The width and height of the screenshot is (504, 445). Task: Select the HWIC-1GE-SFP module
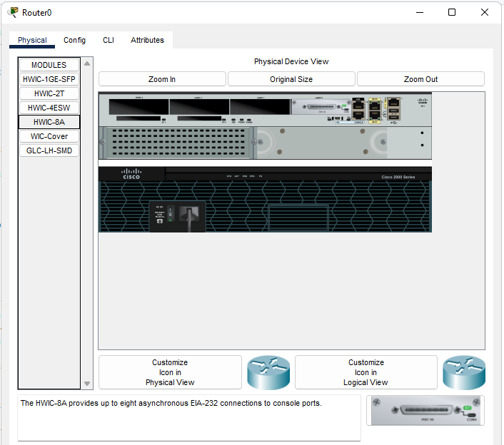(x=49, y=79)
